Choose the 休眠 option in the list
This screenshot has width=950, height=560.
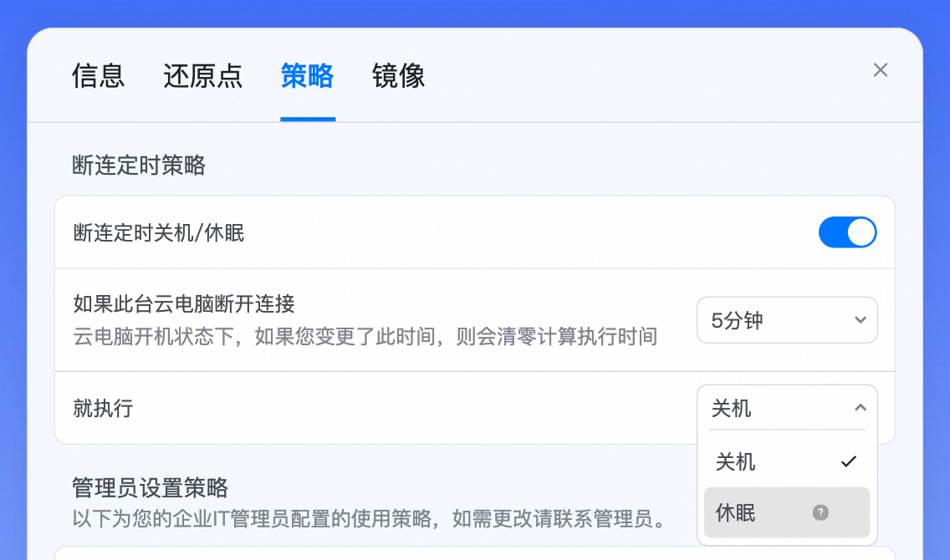coord(786,513)
